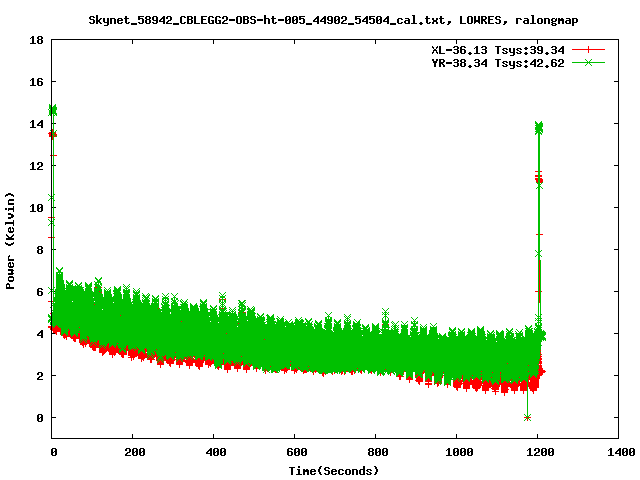Click the y-axis tick label 10

[36, 208]
